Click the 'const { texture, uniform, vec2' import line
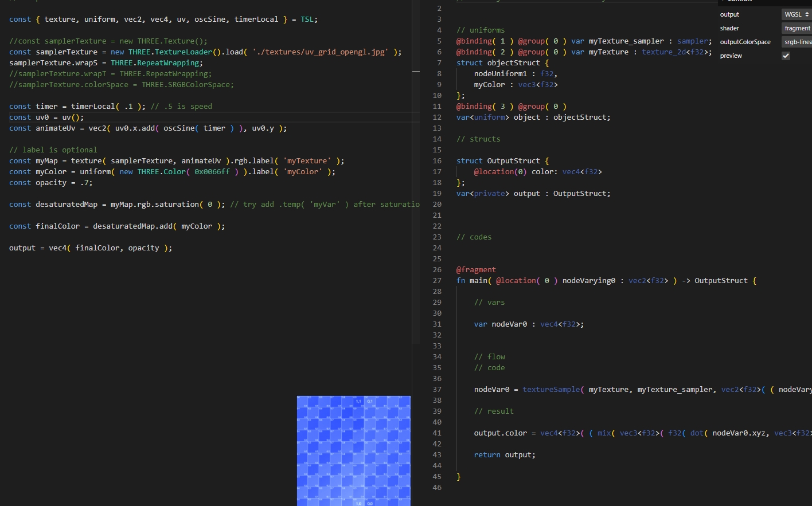 (163, 19)
